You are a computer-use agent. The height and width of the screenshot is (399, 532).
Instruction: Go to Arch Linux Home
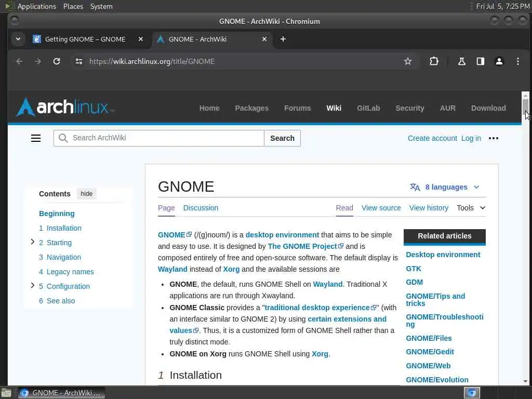(x=209, y=108)
